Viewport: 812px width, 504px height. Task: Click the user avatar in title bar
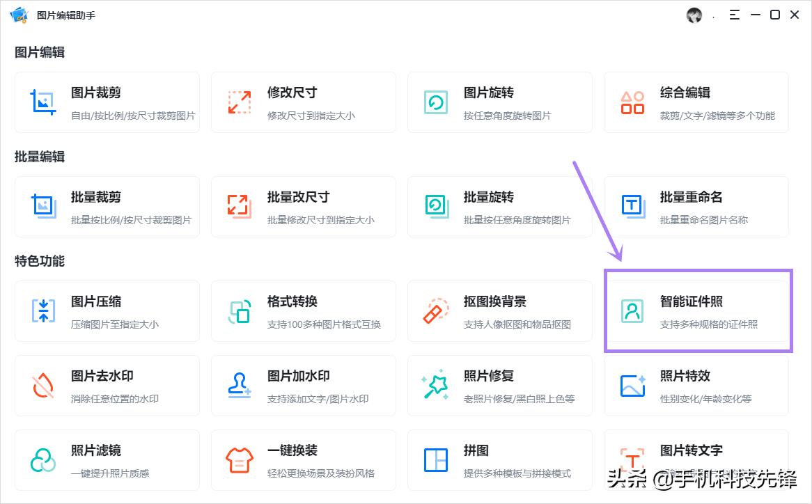(694, 15)
